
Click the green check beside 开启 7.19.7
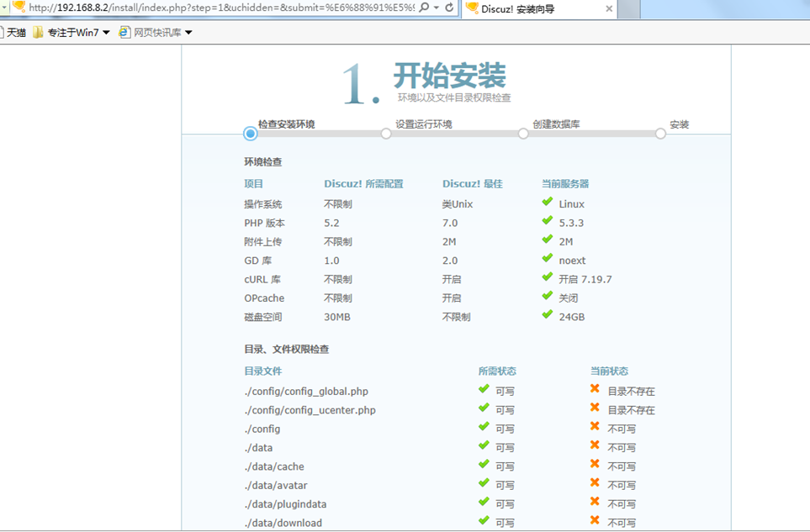pyautogui.click(x=548, y=277)
